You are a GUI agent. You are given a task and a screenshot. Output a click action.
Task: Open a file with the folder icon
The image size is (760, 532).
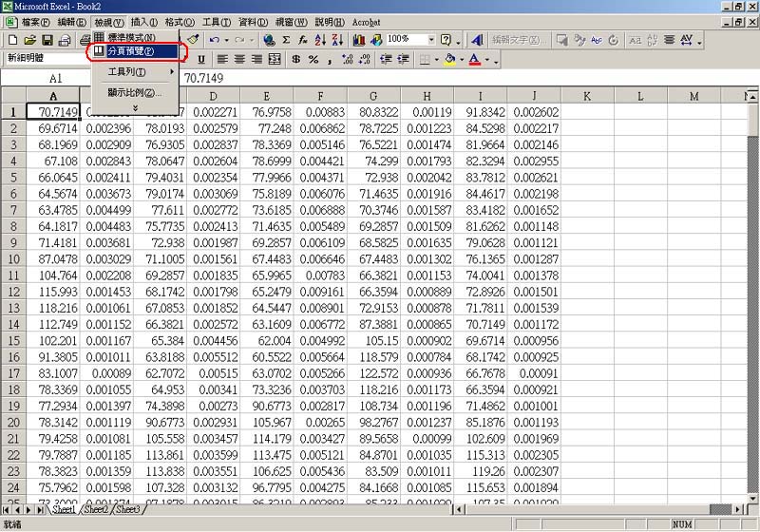[29, 40]
